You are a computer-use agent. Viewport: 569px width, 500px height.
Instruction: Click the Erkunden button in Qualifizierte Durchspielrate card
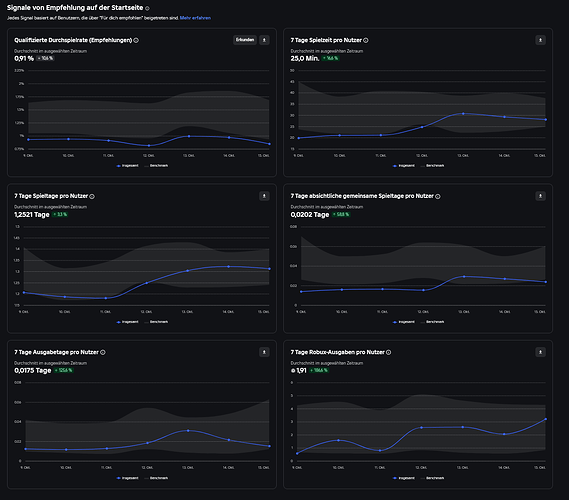pyautogui.click(x=245, y=40)
